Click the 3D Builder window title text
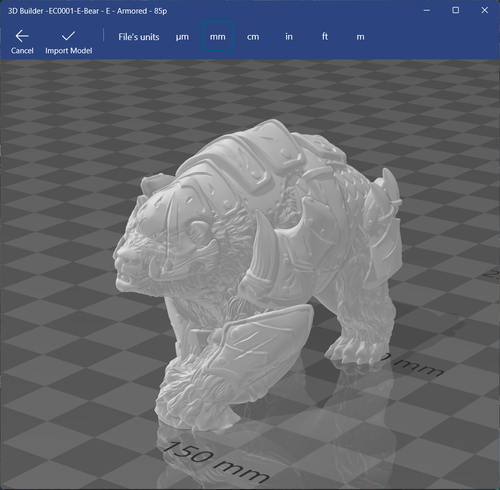Viewport: 500px width, 490px height. [x=88, y=11]
